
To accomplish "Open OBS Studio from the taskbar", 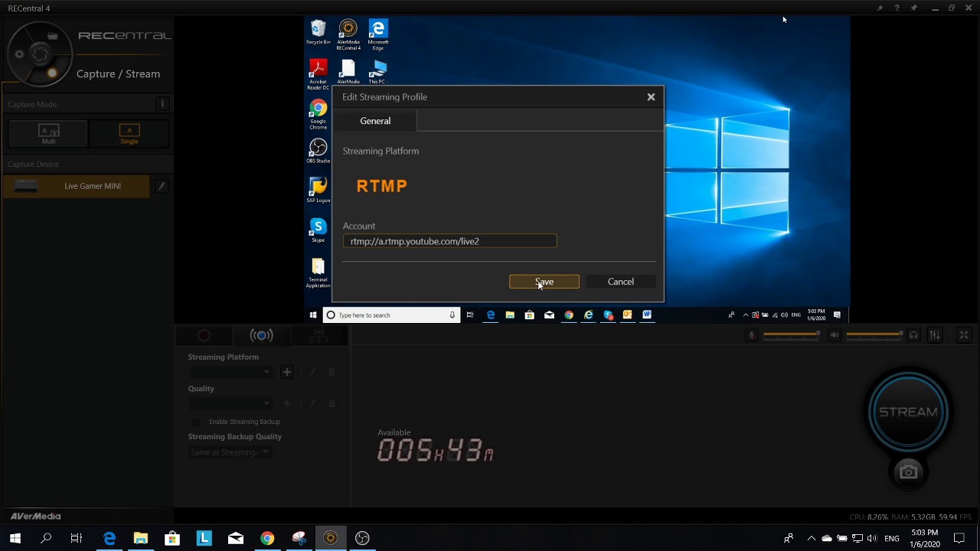I will [362, 538].
